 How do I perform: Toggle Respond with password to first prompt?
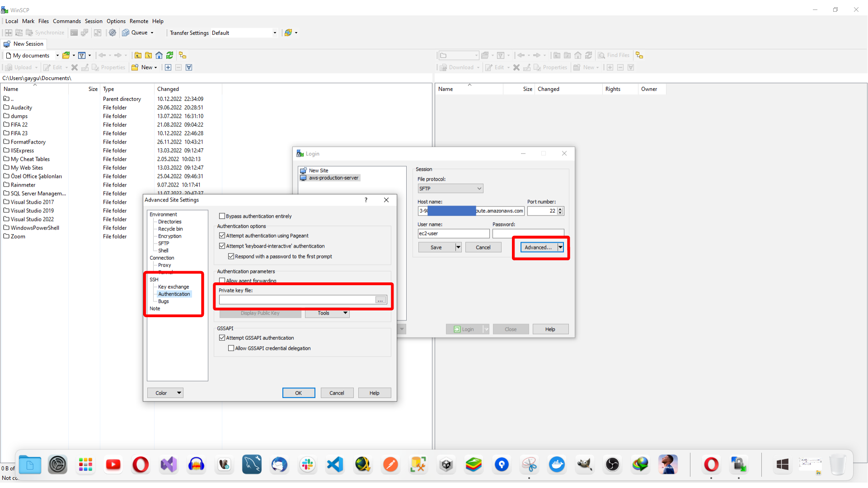pos(231,257)
